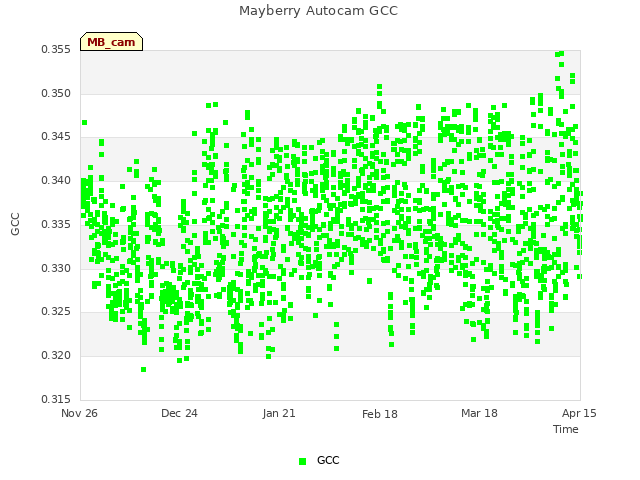The image size is (640, 480).
Task: Click the Dec 24 x-axis label
Action: point(179,413)
